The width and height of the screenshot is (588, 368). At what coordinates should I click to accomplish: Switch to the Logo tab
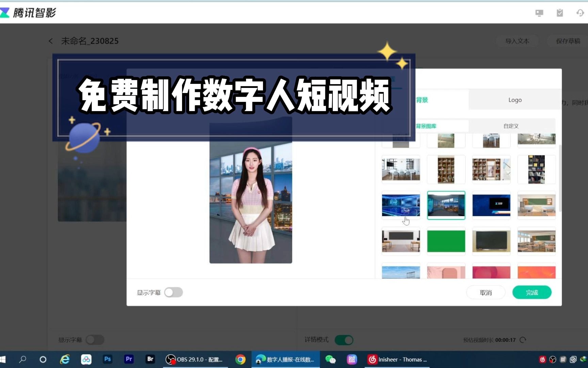click(515, 100)
